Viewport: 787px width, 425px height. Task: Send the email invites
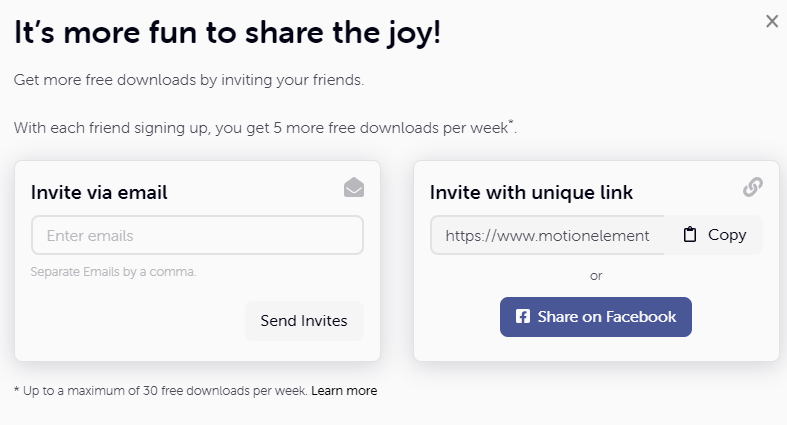304,321
